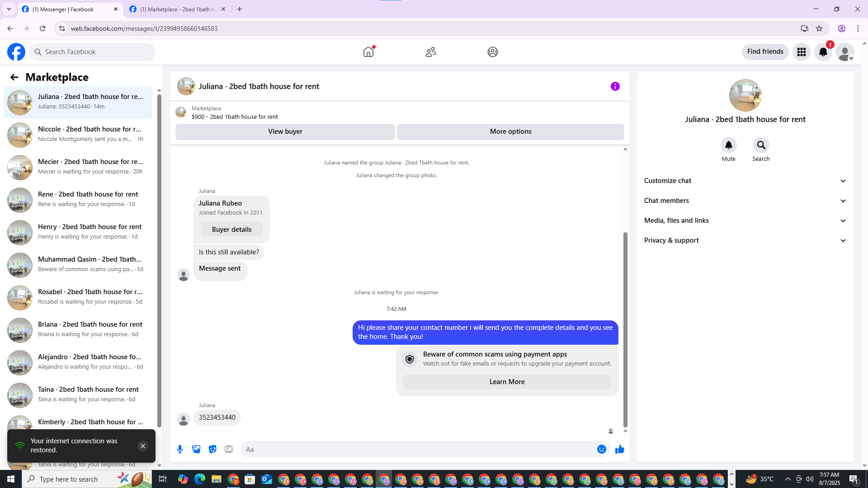Open Windows Start menu
The image size is (868, 488).
[11, 479]
